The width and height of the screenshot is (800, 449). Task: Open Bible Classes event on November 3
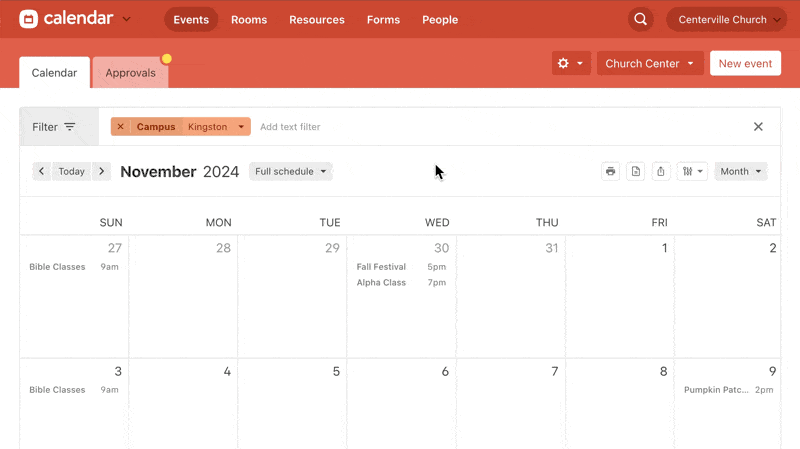pos(74,390)
